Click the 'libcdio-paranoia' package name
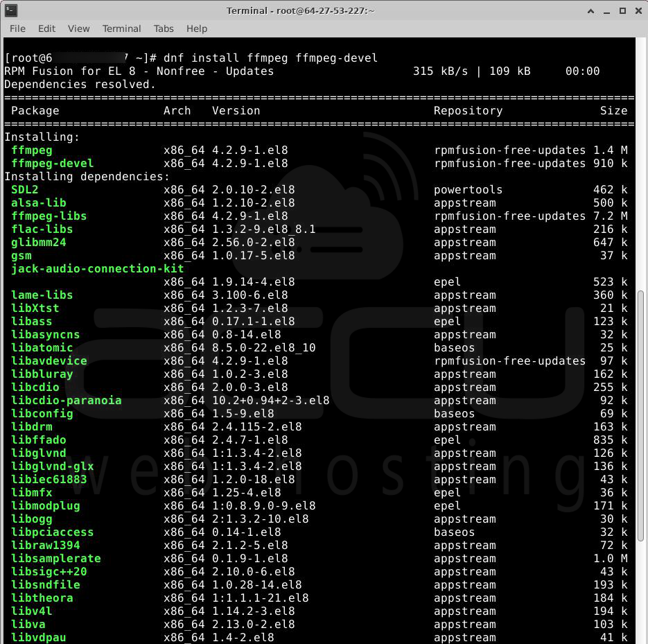The width and height of the screenshot is (648, 644). pos(66,401)
